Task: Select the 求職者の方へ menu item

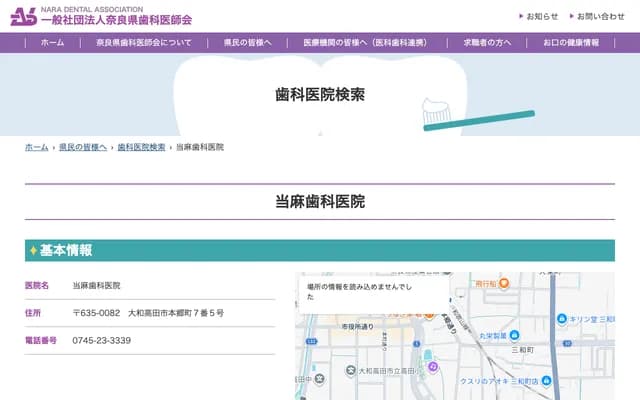Action: (x=487, y=43)
